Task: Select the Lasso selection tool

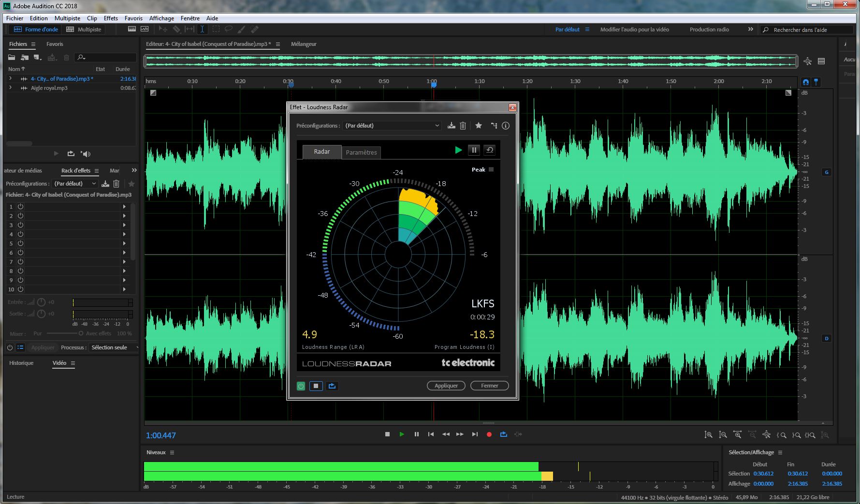Action: (x=229, y=29)
